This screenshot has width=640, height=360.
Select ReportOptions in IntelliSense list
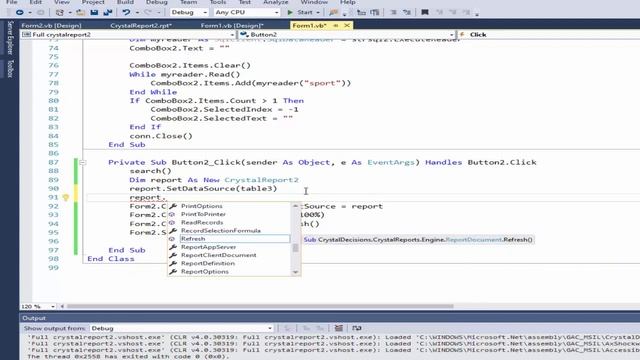(205, 271)
